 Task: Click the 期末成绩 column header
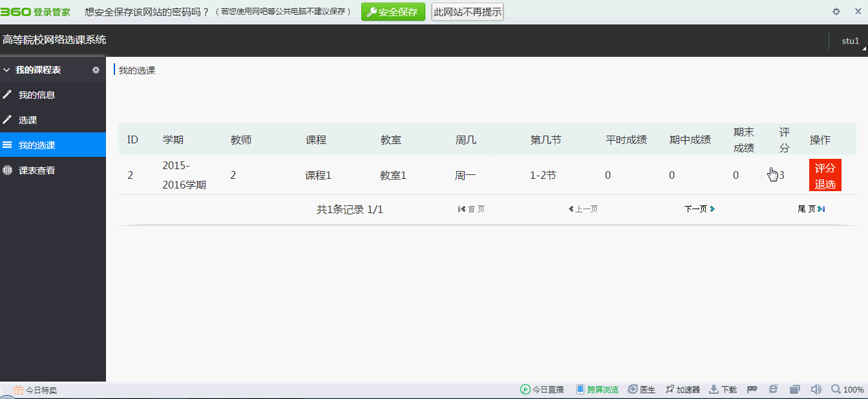(744, 139)
